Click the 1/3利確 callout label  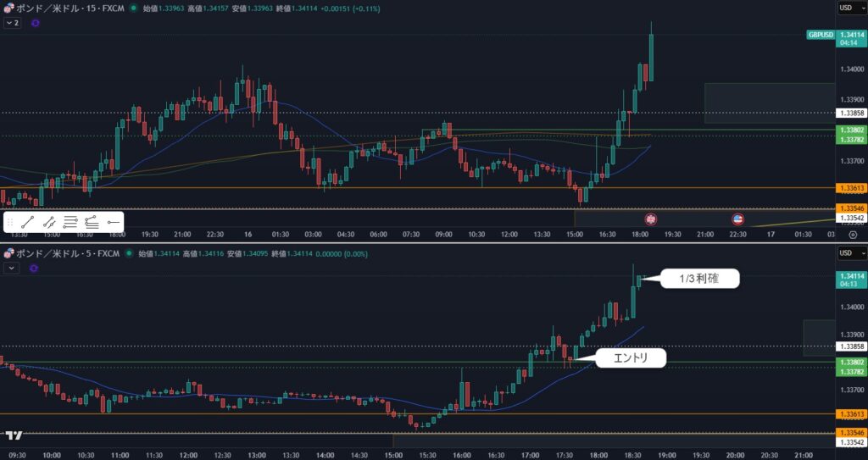pyautogui.click(x=699, y=278)
